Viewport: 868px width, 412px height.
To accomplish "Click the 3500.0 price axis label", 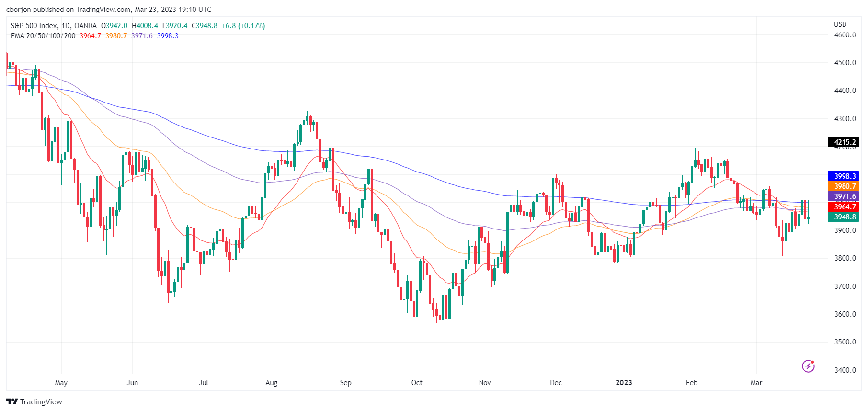I will point(845,342).
